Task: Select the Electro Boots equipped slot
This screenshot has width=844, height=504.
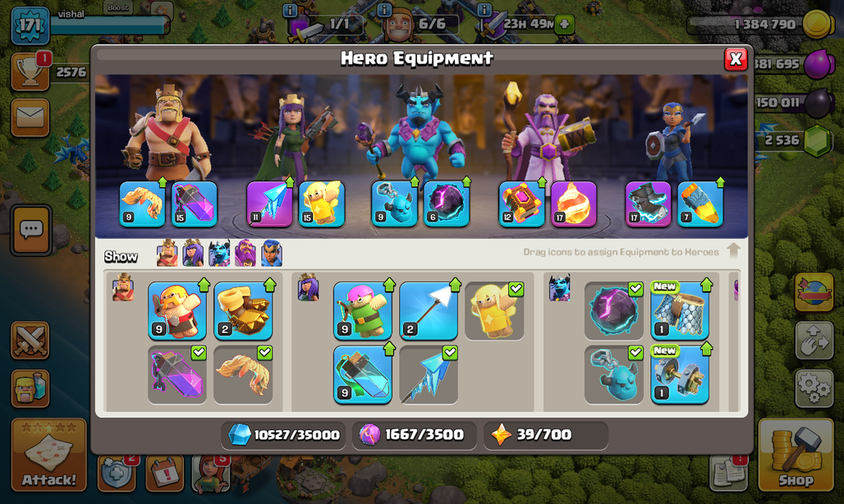Action: 648,204
